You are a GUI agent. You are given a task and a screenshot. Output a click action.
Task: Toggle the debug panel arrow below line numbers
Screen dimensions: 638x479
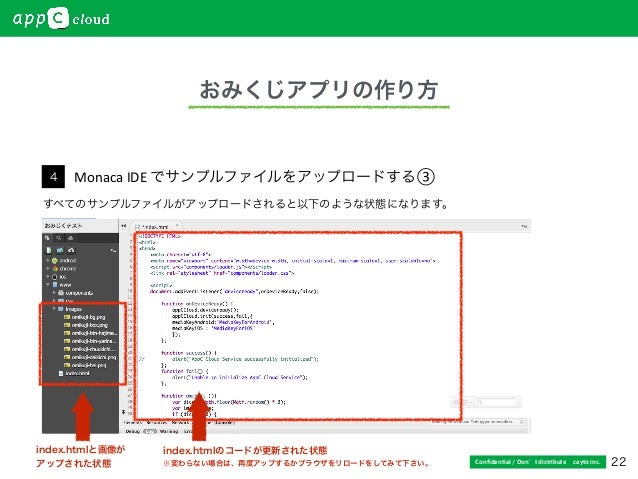[124, 412]
